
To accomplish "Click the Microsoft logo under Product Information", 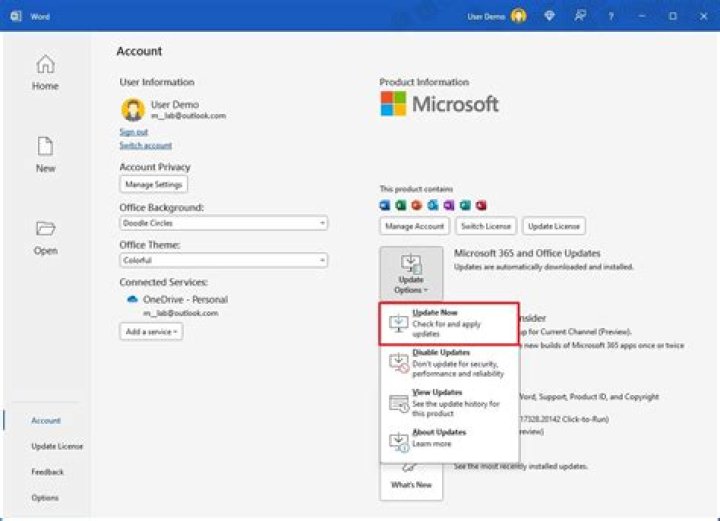I will coord(439,104).
